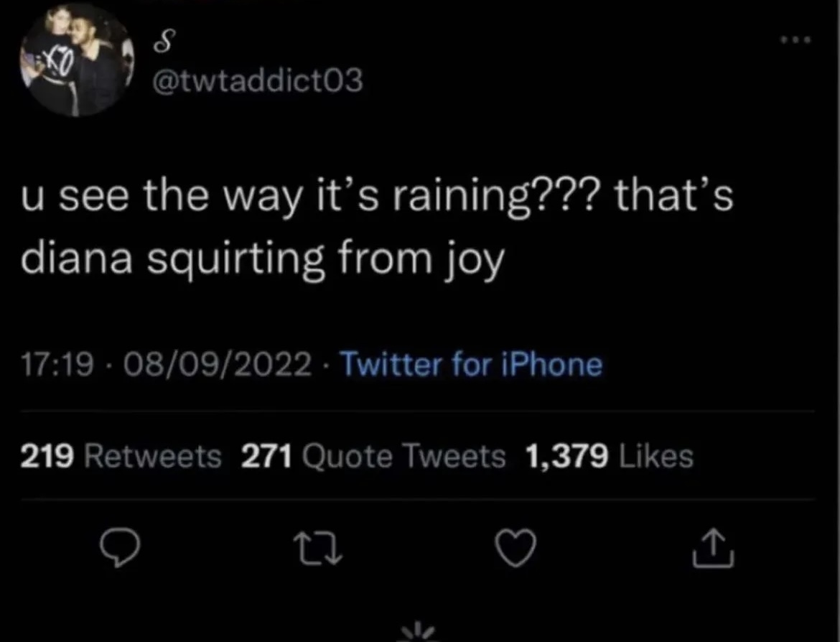The image size is (840, 642).
Task: View the 271 Quote Tweets
Action: (373, 456)
